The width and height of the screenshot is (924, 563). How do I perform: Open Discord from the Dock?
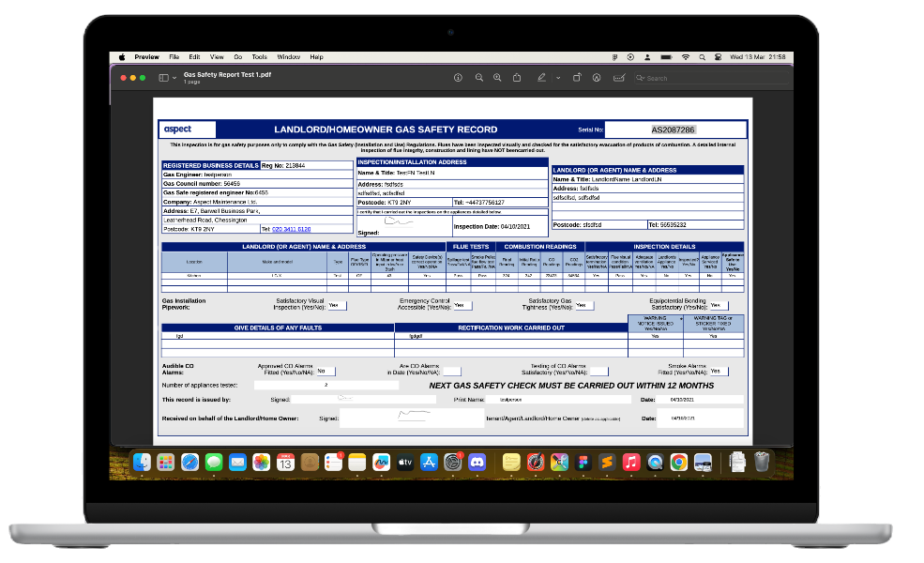[x=477, y=463]
